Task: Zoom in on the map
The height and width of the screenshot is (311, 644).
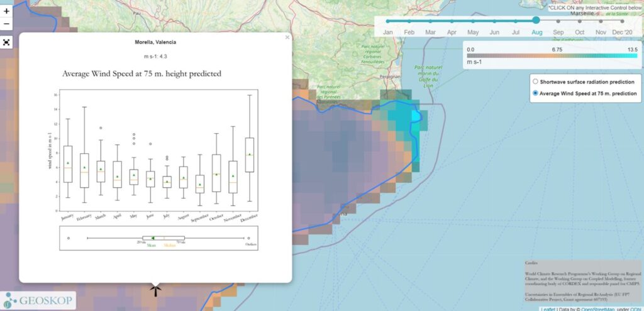Action: point(7,11)
